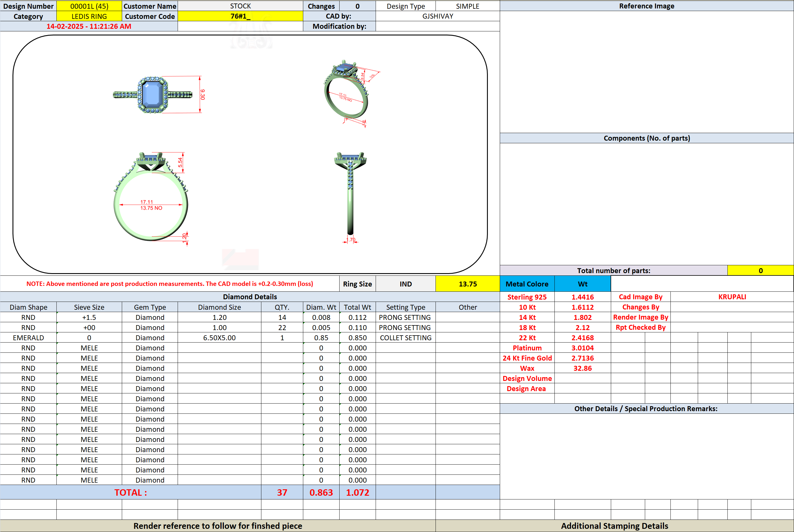The width and height of the screenshot is (794, 532).
Task: Click the TOTAL diamond weight 0.863
Action: pos(321,492)
